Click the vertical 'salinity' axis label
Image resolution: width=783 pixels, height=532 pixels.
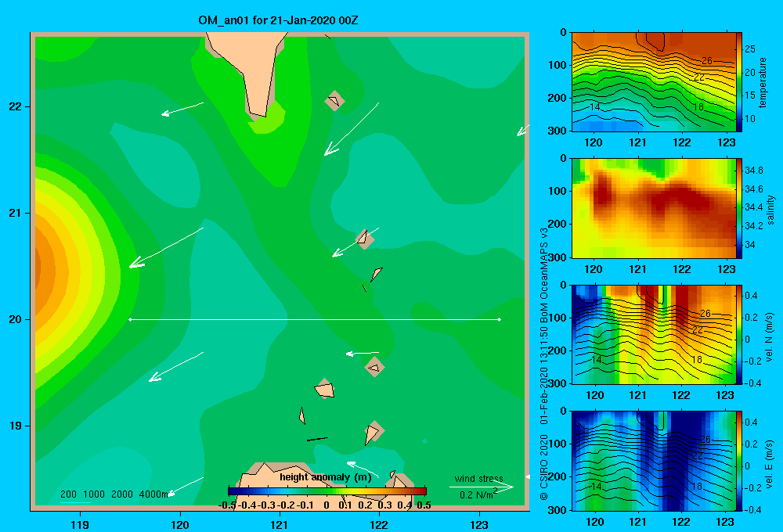pos(770,210)
